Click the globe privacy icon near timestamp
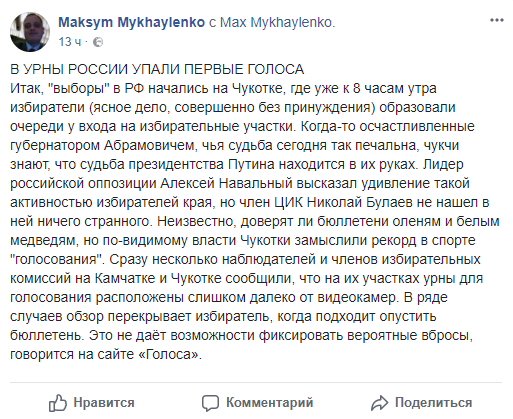 (x=98, y=42)
